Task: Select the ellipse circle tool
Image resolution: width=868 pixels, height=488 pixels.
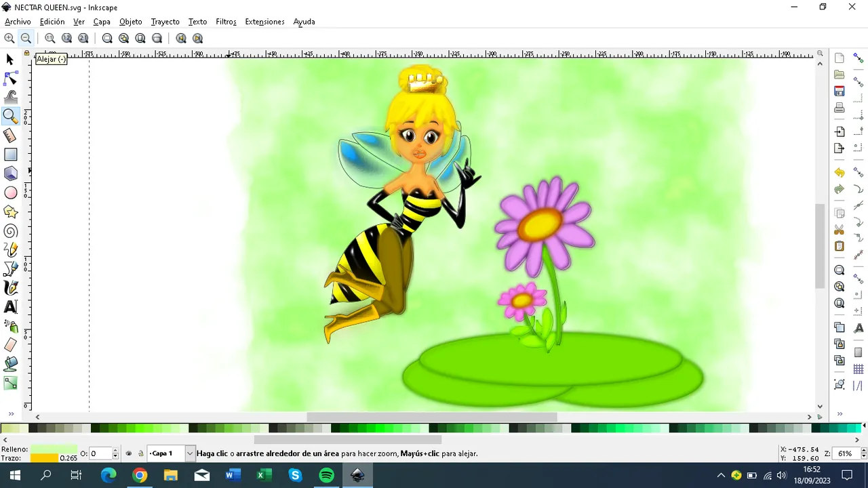Action: tap(10, 193)
